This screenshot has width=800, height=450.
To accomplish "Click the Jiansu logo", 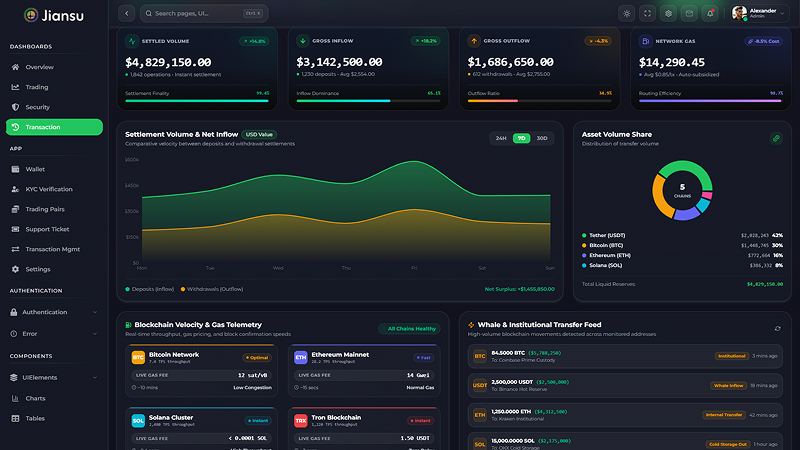I will (54, 15).
